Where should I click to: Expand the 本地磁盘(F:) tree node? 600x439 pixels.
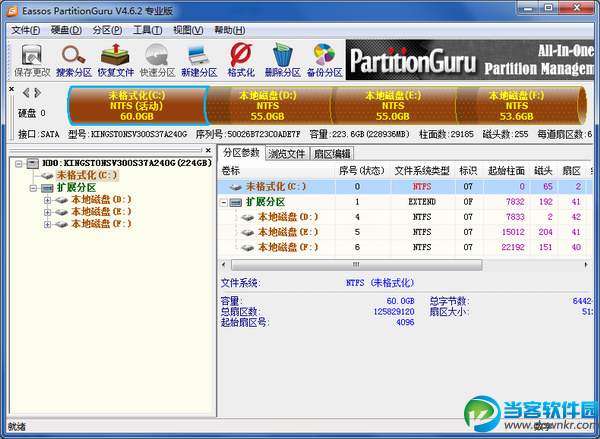tap(47, 225)
